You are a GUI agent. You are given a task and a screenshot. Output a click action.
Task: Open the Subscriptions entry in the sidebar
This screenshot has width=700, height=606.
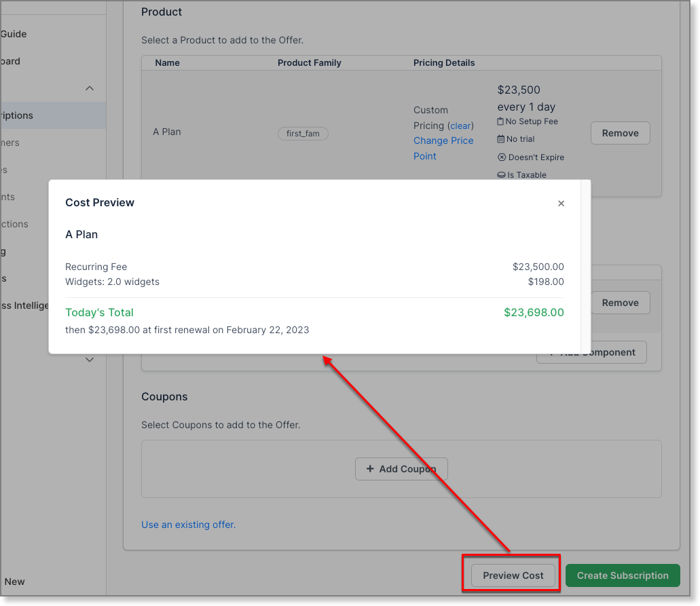(x=27, y=115)
